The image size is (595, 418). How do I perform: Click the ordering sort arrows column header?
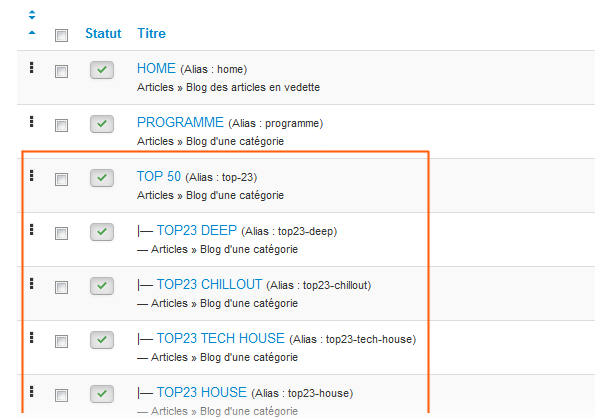click(x=32, y=15)
